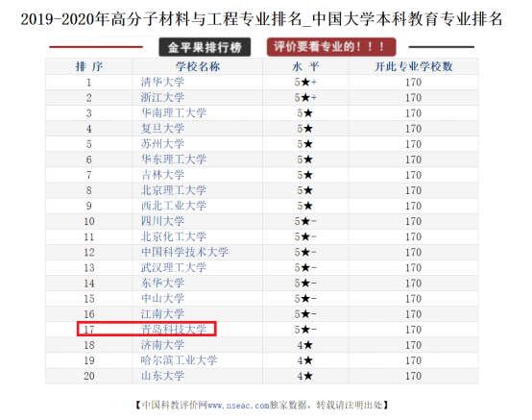532x420 pixels.
Task: Open the 中国科学技术大学 link
Action: (184, 252)
